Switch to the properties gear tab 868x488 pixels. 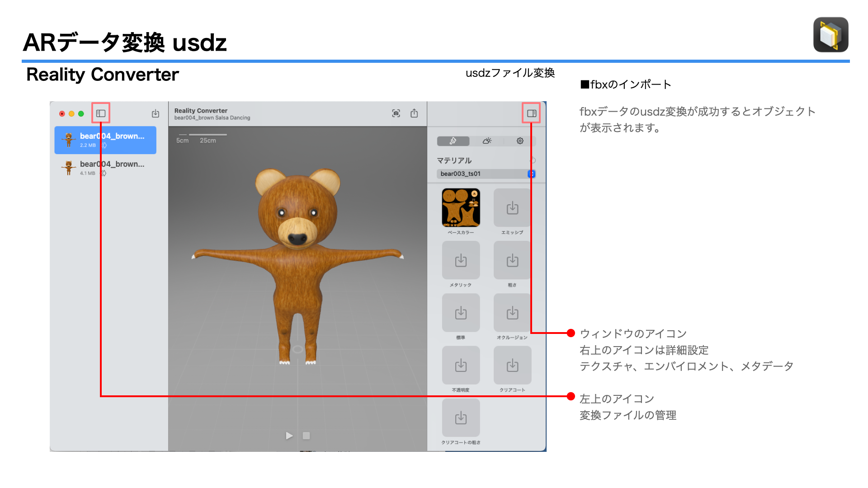tap(520, 141)
